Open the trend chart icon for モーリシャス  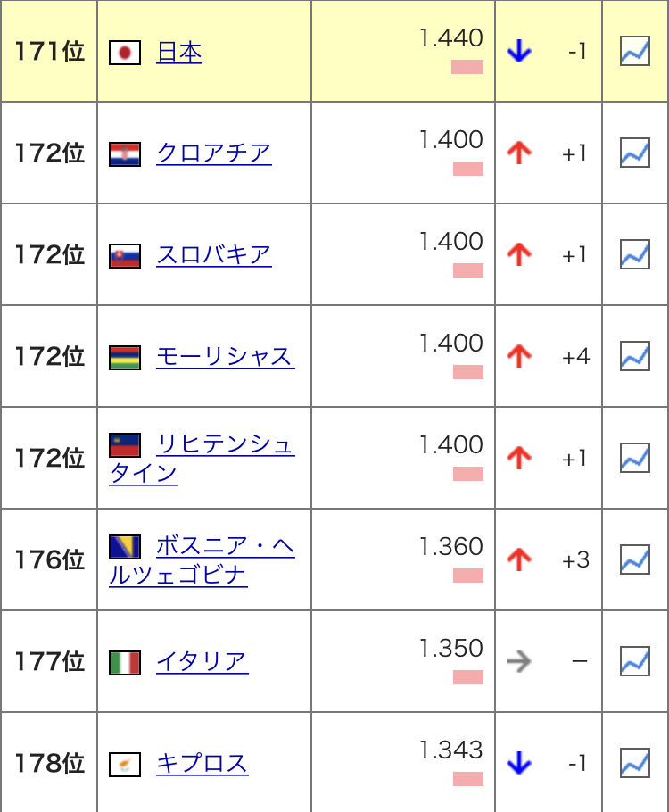tap(635, 356)
